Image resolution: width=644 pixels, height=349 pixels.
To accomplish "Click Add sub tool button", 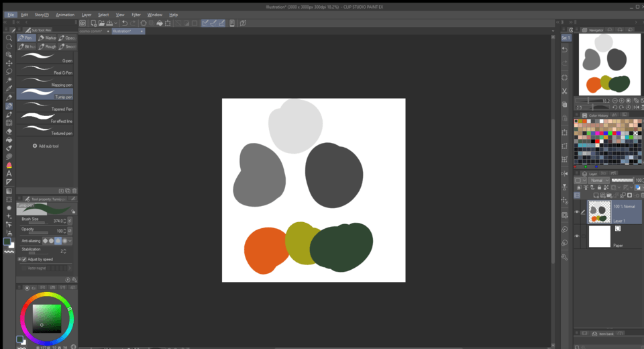I will [46, 146].
